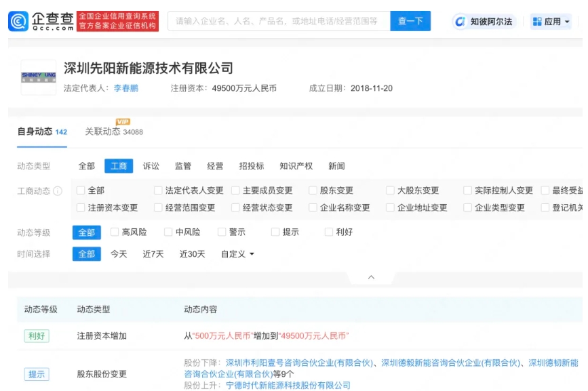588x391 pixels.
Task: Collapse the filter panel with up chevron
Action: (x=371, y=277)
